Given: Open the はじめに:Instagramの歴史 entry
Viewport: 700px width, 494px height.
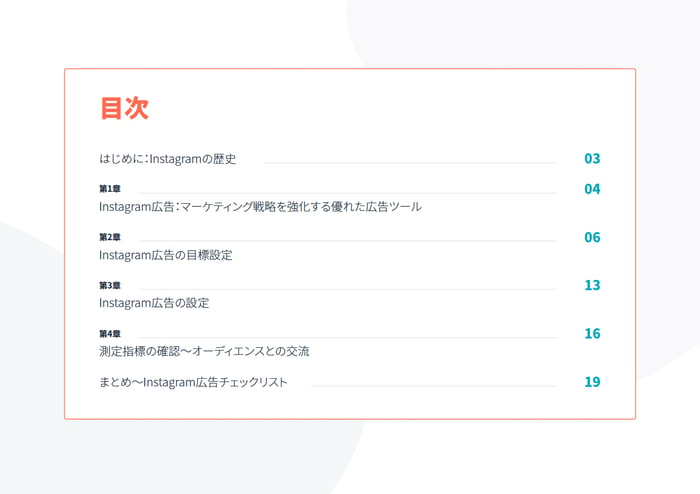Looking at the screenshot, I should [167, 159].
